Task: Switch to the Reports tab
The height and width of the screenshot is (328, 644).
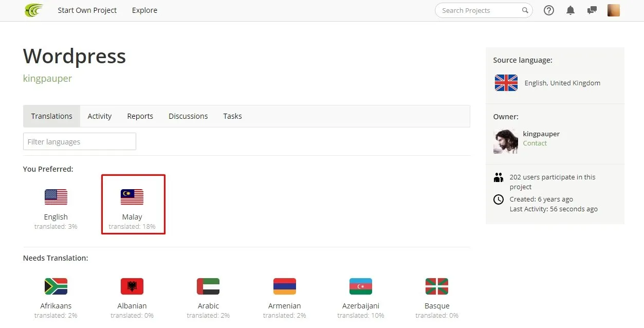Action: point(140,116)
